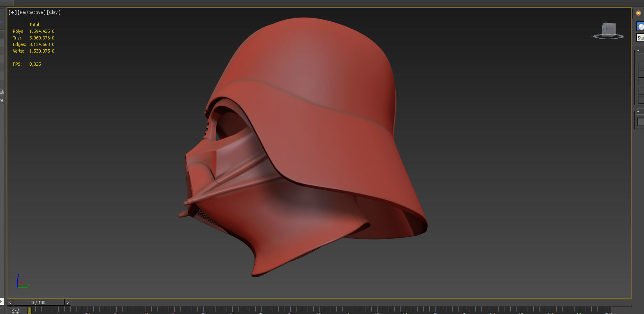Step to next frame with right arrow
This screenshot has width=644, height=314.
(x=68, y=302)
